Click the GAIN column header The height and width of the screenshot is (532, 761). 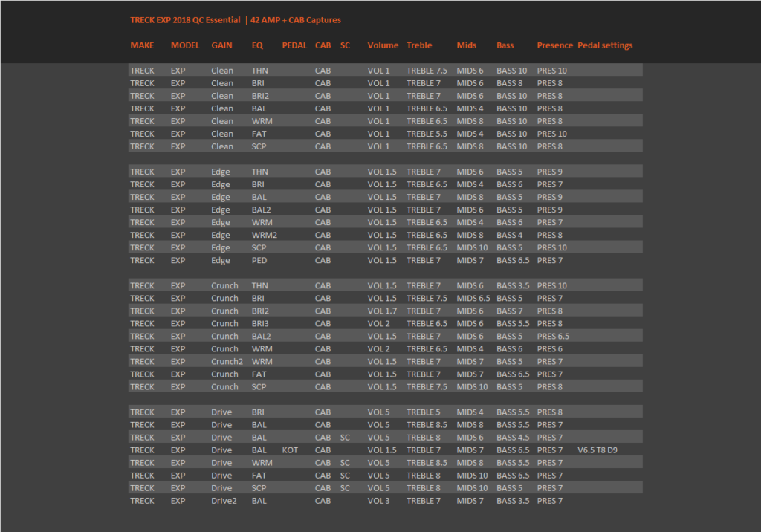click(x=221, y=45)
